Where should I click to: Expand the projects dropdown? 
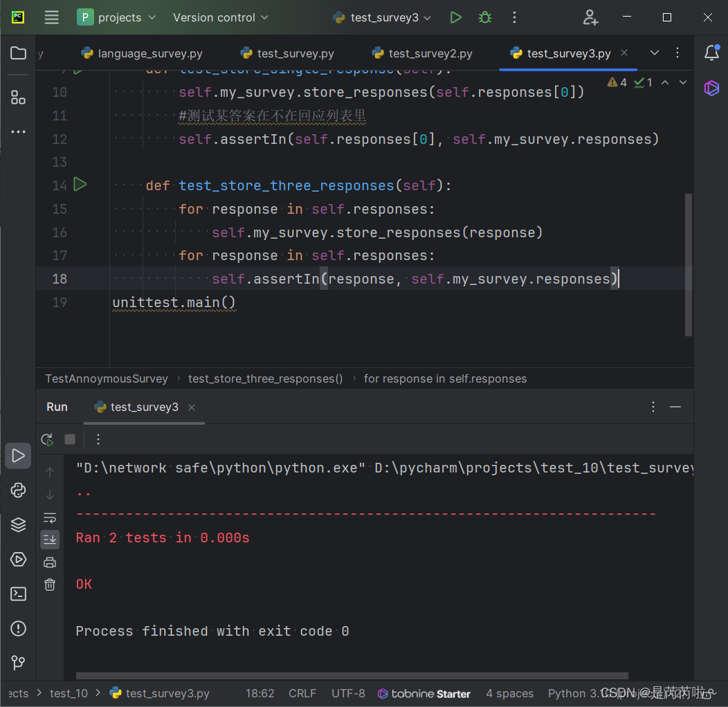[x=118, y=17]
